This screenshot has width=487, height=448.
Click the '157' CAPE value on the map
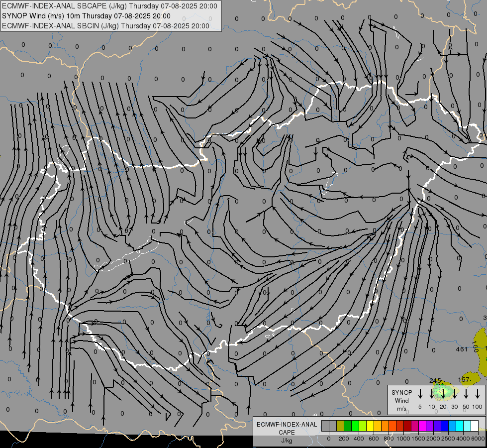(x=464, y=380)
